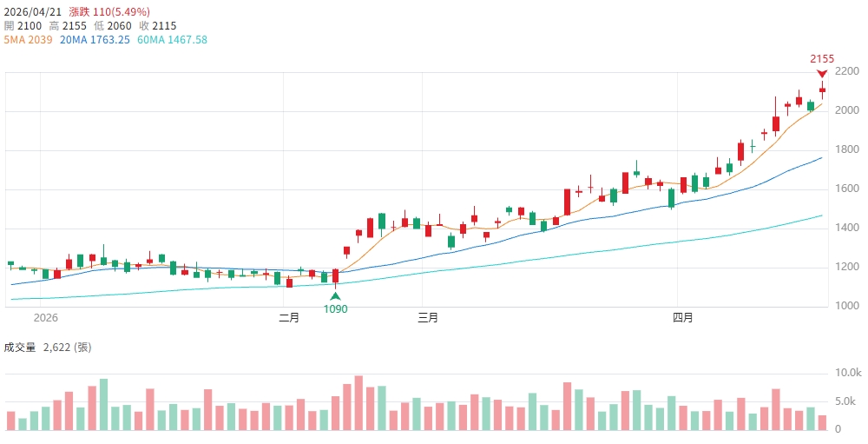This screenshot has width=868, height=444.
Task: Click the 10.0k volume axis label
Action: (848, 373)
